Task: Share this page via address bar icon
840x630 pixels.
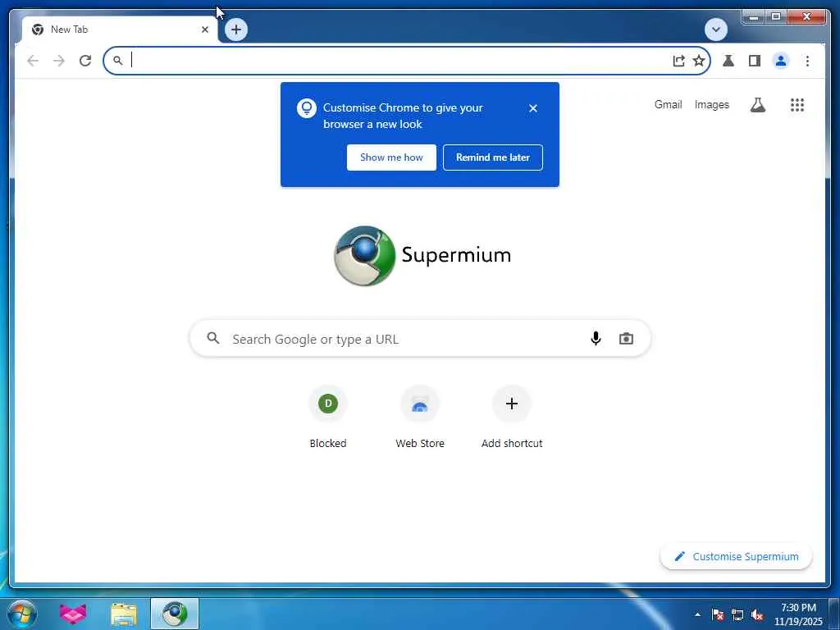Action: click(x=678, y=61)
